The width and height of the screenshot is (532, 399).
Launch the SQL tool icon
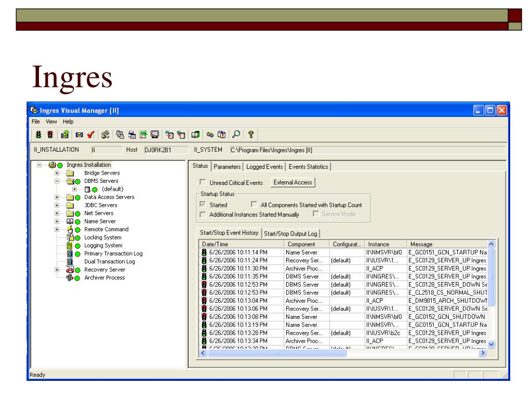143,135
